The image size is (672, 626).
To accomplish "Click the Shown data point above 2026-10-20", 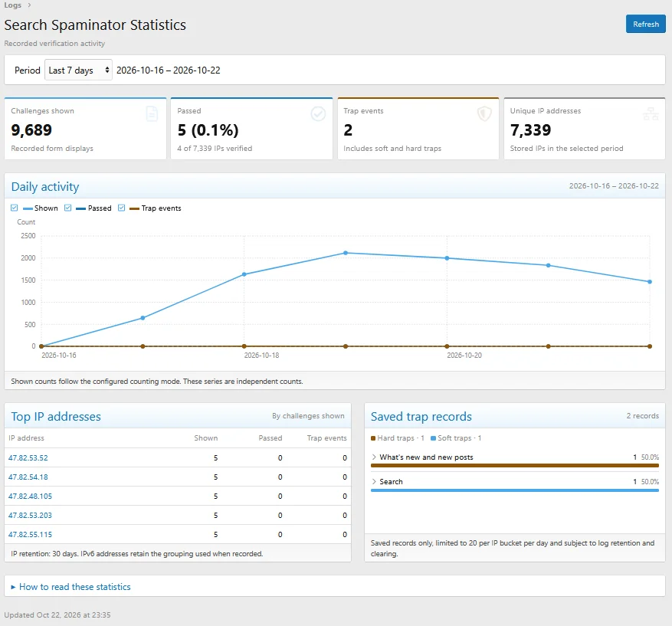I will [x=447, y=258].
